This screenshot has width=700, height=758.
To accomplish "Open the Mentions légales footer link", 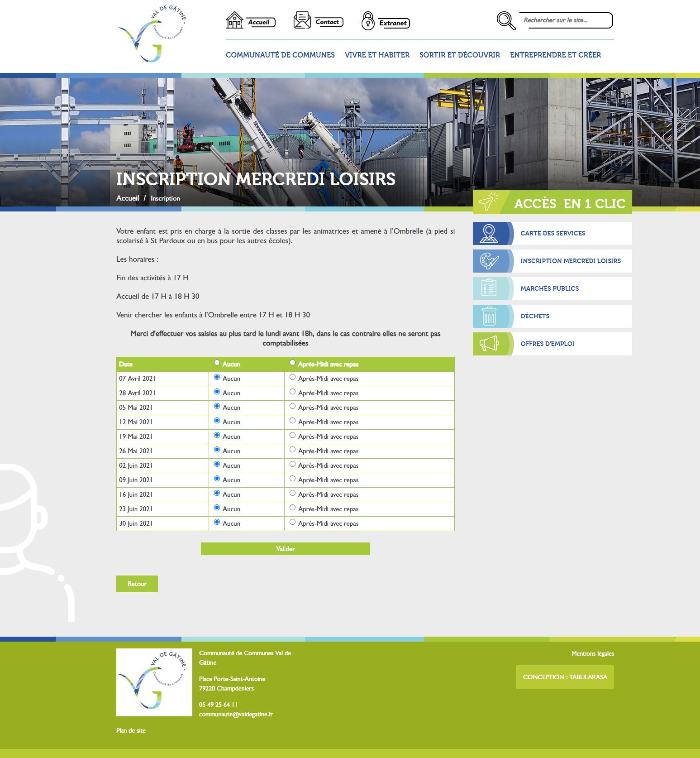I will [x=592, y=653].
